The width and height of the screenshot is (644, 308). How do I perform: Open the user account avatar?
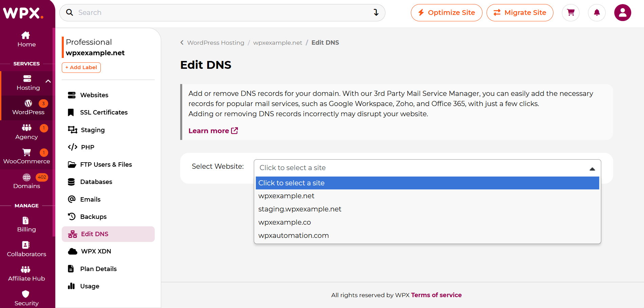623,13
